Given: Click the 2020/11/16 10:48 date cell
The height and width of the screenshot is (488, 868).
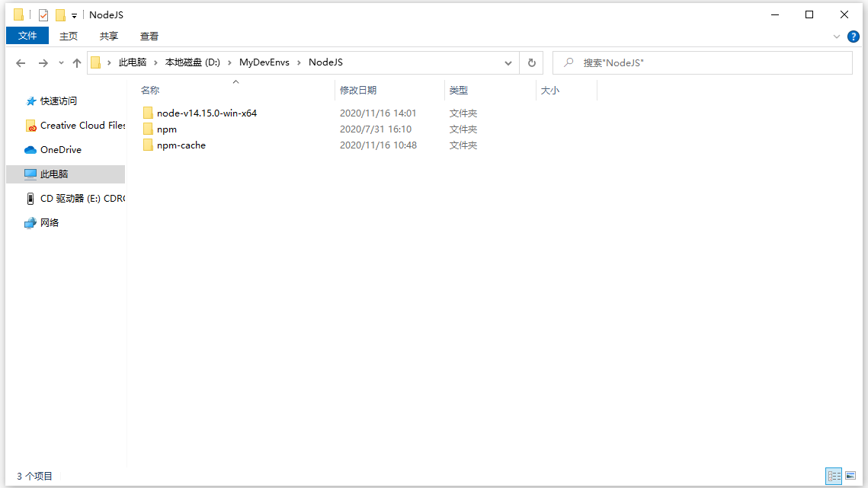Looking at the screenshot, I should click(x=378, y=145).
